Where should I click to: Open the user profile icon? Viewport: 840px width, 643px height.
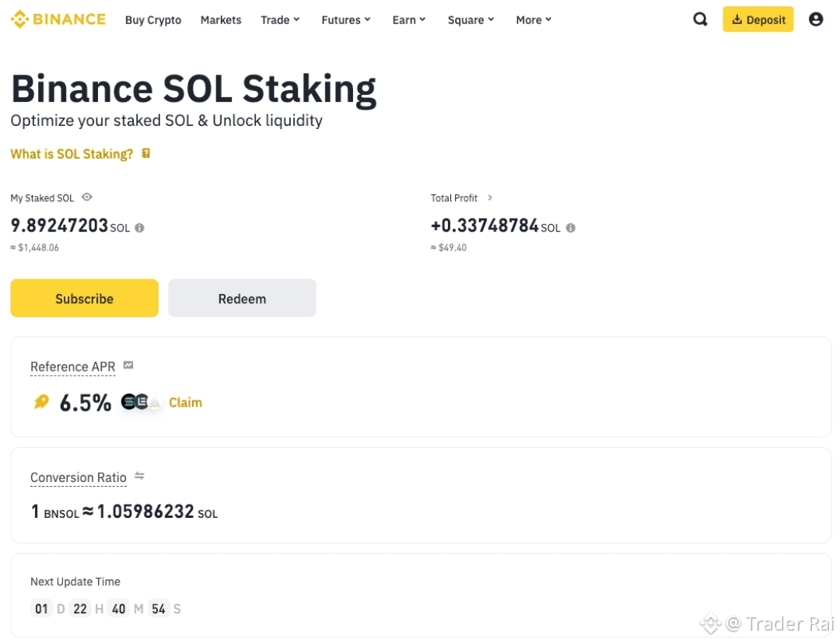pyautogui.click(x=815, y=19)
